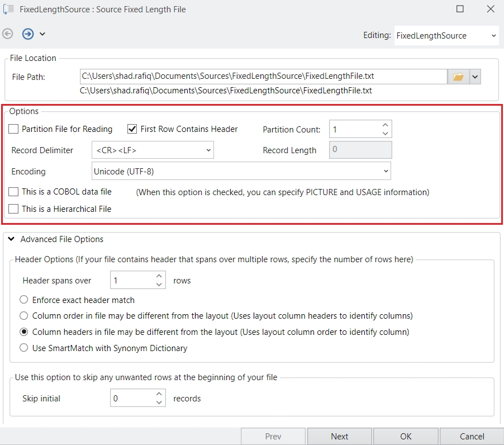Viewport: 504px width, 445px height.
Task: Open navigation history dropdown next to forward arrow
Action: 42,35
